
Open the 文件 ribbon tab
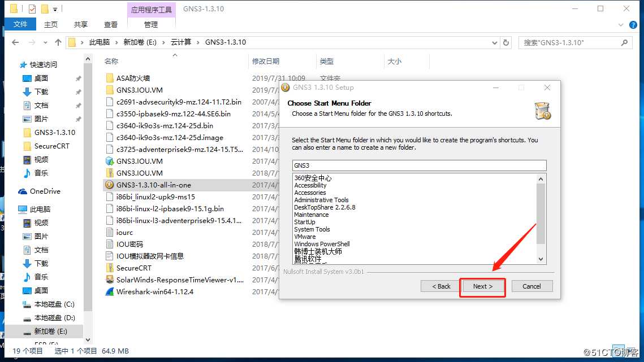point(20,24)
